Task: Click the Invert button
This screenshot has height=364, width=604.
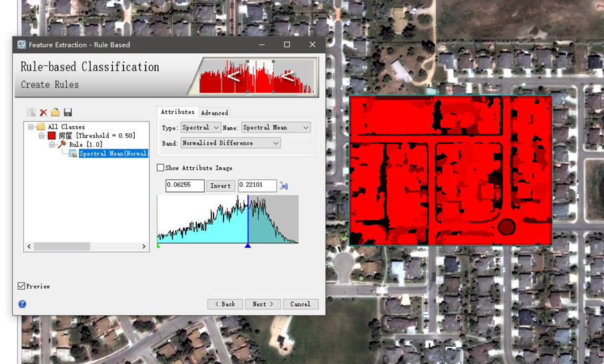Action: (x=221, y=186)
